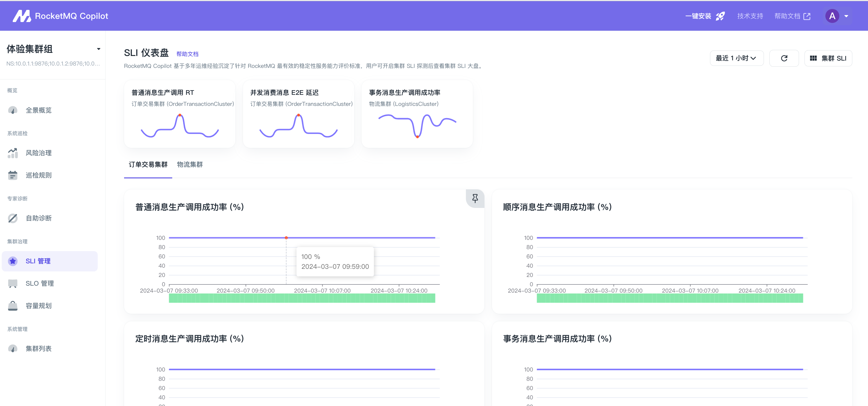Open the 事务消息生产调用成功率 card

tap(417, 114)
